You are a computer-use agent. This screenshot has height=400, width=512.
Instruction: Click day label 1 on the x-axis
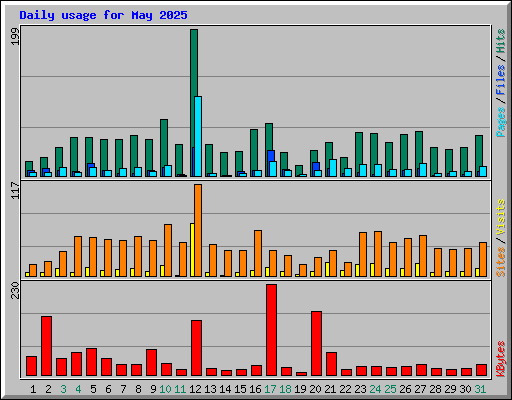(x=33, y=389)
